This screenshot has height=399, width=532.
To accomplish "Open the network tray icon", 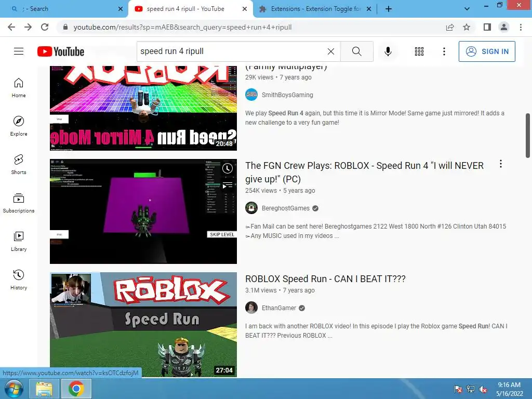I will 471,389.
